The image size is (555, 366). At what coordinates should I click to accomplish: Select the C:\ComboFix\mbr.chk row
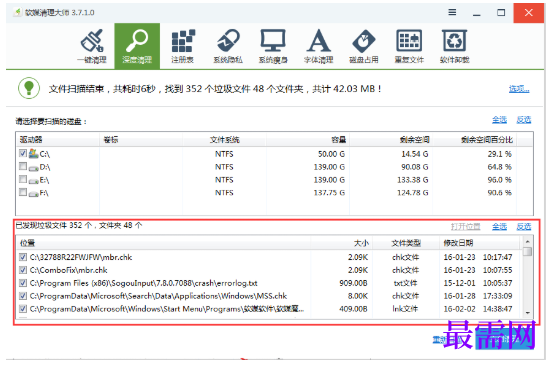point(268,270)
